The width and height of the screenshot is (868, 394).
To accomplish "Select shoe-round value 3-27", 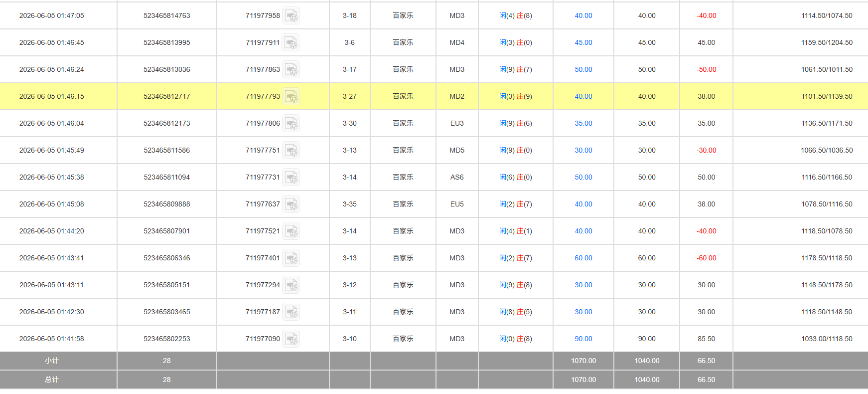I will click(350, 96).
